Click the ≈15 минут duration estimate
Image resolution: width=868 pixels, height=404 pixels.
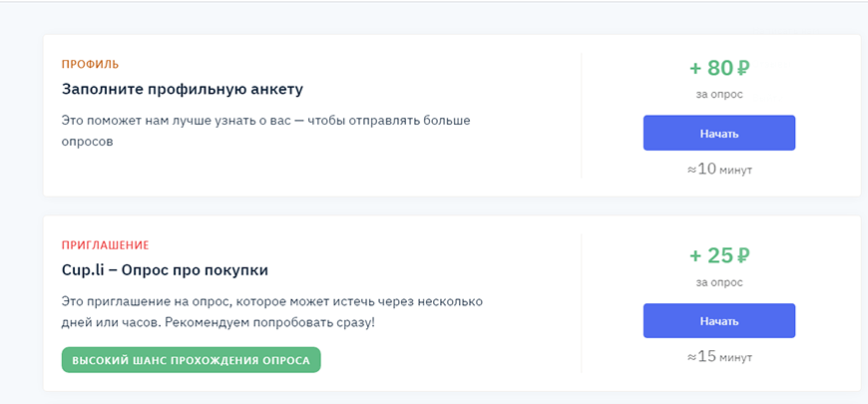pyautogui.click(x=719, y=356)
